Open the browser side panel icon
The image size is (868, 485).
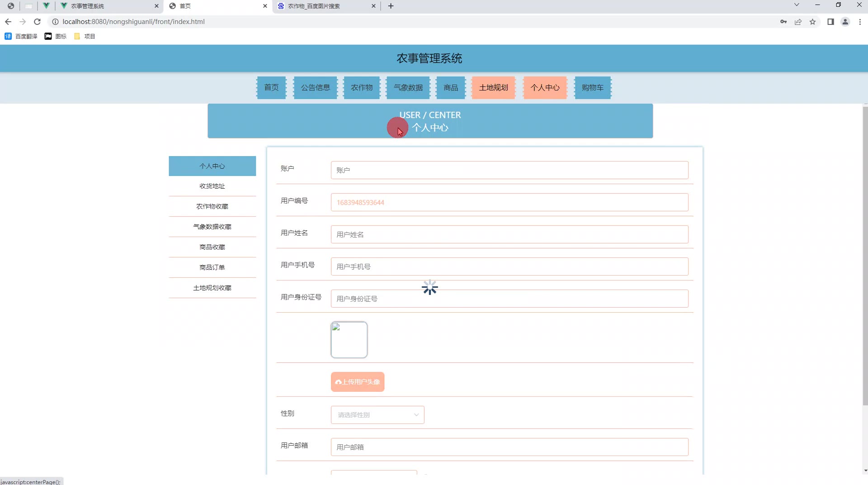click(x=830, y=22)
